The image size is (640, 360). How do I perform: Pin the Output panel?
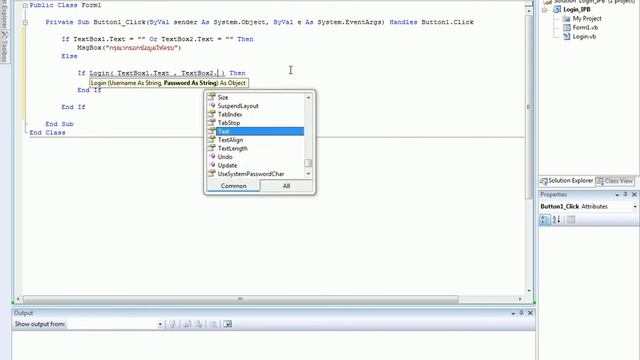[521, 313]
